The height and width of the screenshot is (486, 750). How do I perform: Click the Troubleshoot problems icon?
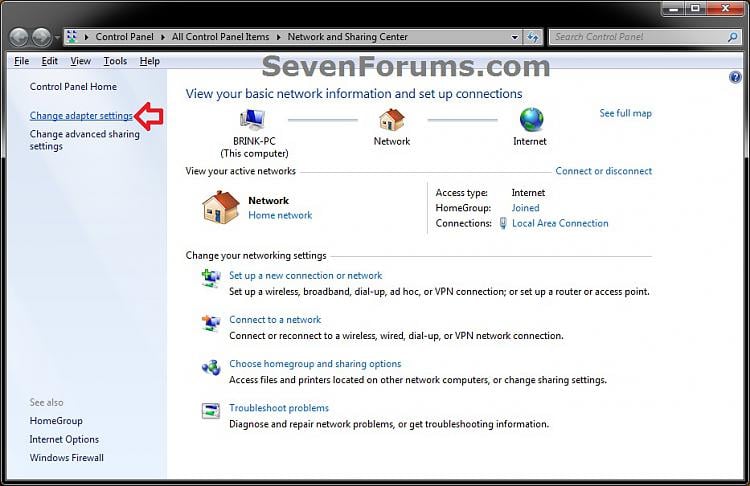(211, 411)
